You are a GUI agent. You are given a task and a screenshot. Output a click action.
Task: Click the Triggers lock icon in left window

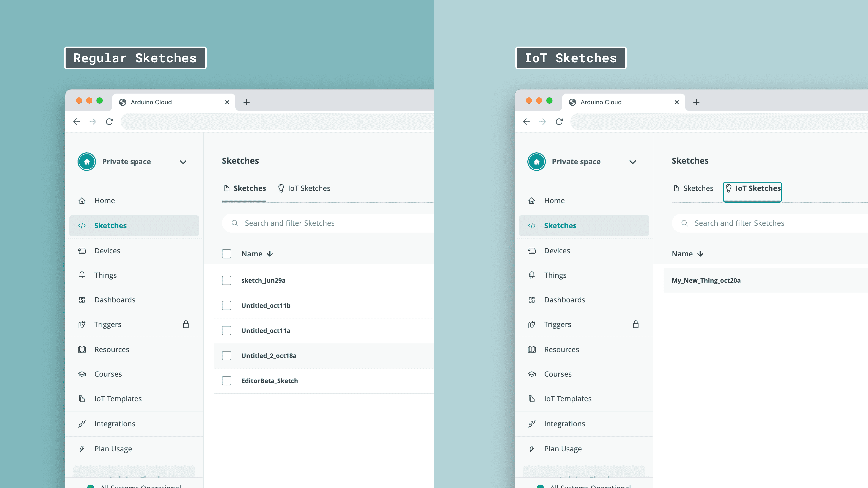(x=186, y=324)
